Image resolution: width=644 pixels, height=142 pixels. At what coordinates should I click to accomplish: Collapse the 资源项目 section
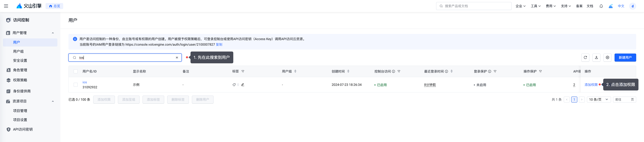(53, 101)
